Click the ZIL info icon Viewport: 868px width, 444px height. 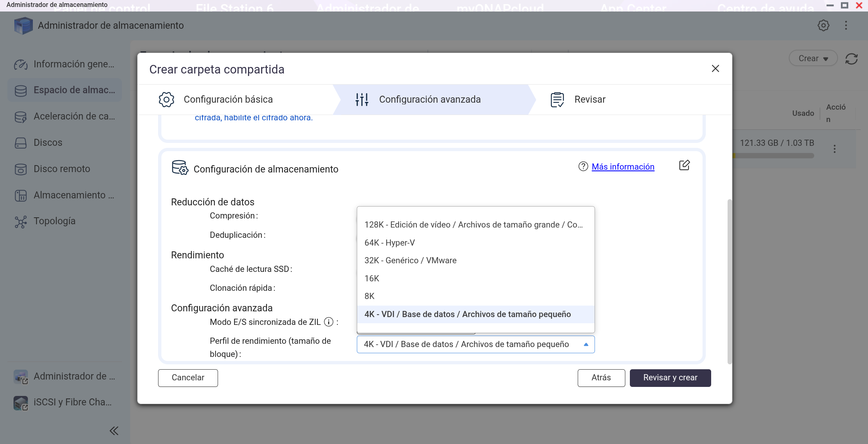tap(328, 322)
